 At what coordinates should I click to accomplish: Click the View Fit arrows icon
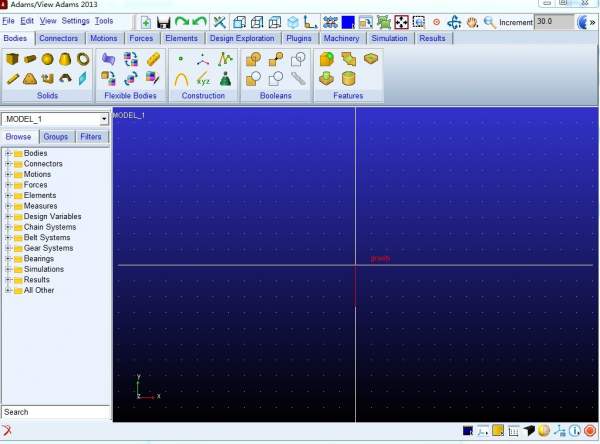[x=401, y=22]
